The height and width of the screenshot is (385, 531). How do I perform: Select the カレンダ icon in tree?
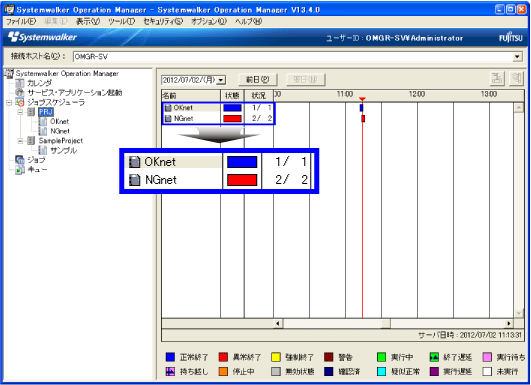(20, 83)
